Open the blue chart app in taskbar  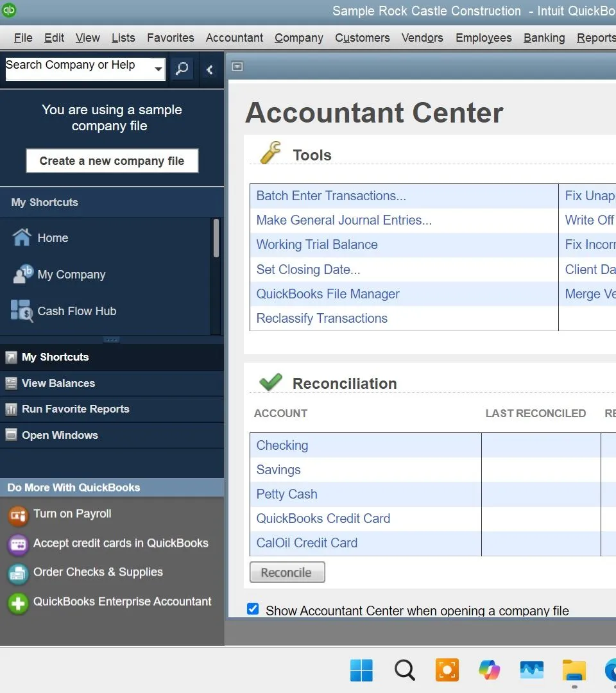click(x=531, y=670)
